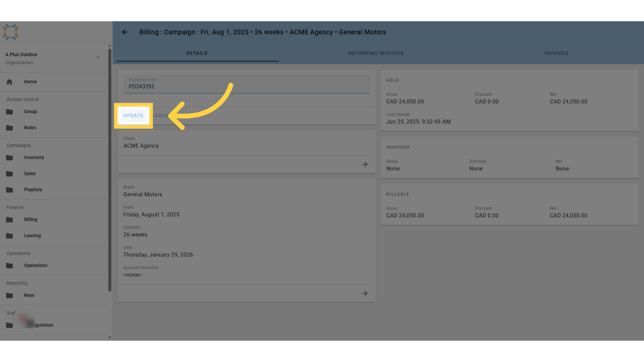644x362 pixels.
Task: Click the Cancel button next to Update
Action: [x=160, y=116]
